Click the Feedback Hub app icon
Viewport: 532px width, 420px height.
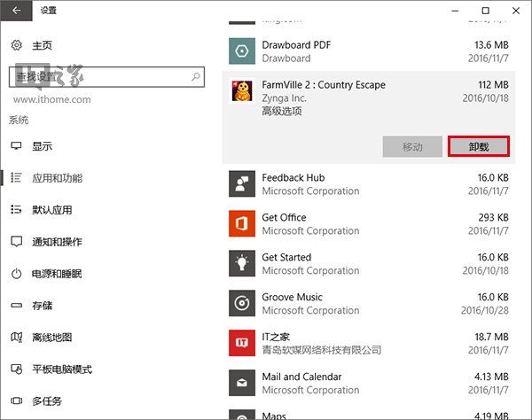tap(242, 183)
